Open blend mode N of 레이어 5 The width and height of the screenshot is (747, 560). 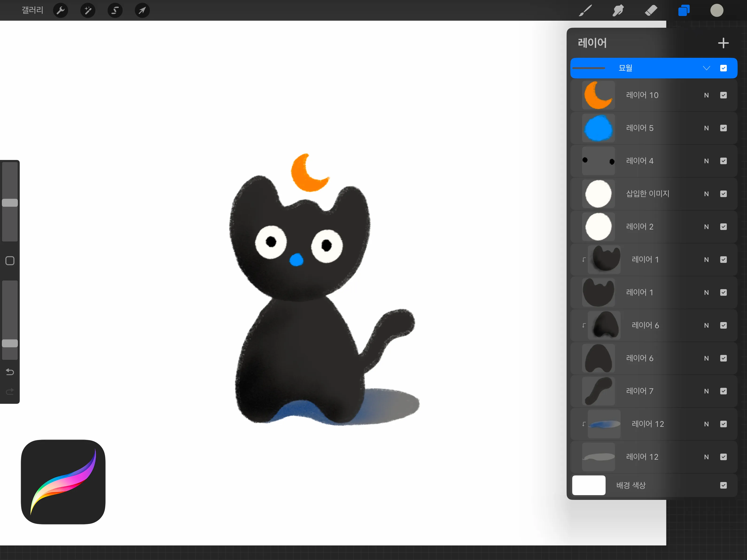click(706, 128)
